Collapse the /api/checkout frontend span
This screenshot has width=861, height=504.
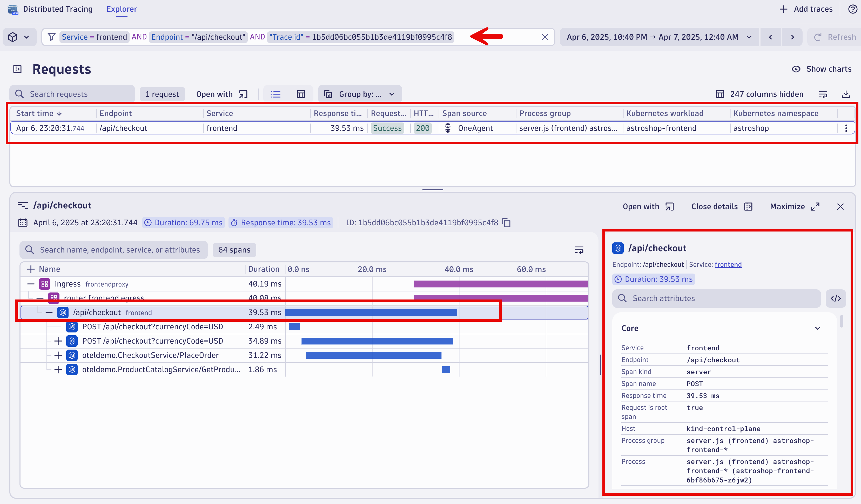(x=49, y=312)
